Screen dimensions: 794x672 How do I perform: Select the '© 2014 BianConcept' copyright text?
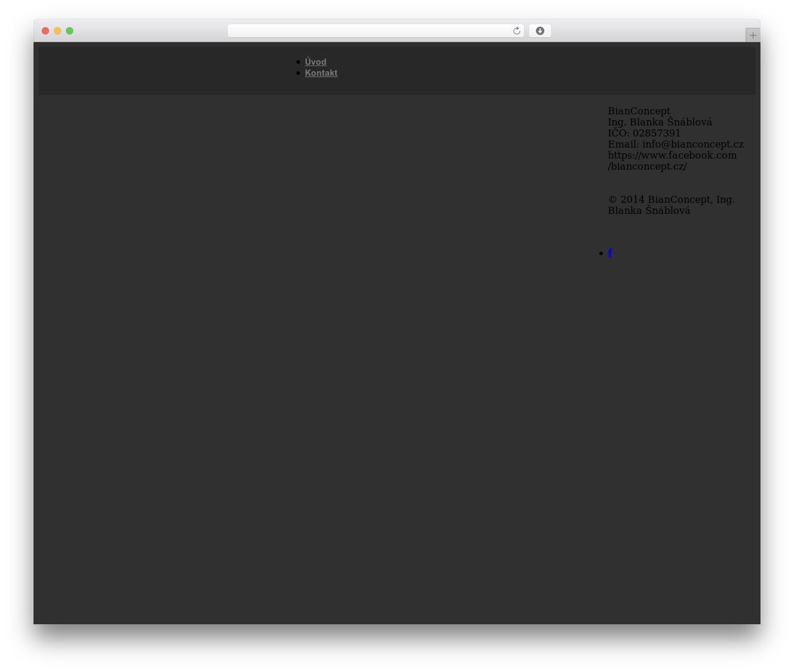(x=671, y=205)
